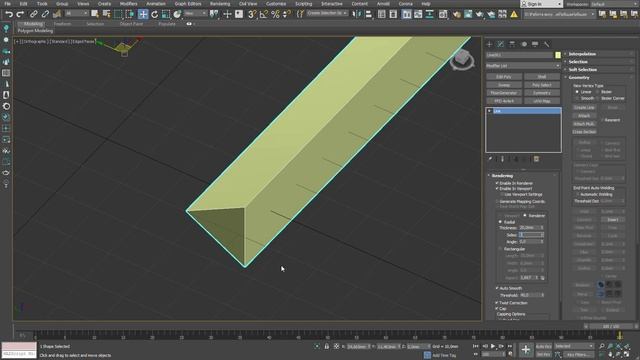Open the Hierarchy tab of command panel
Image resolution: width=640 pixels, height=360 pixels.
point(512,44)
